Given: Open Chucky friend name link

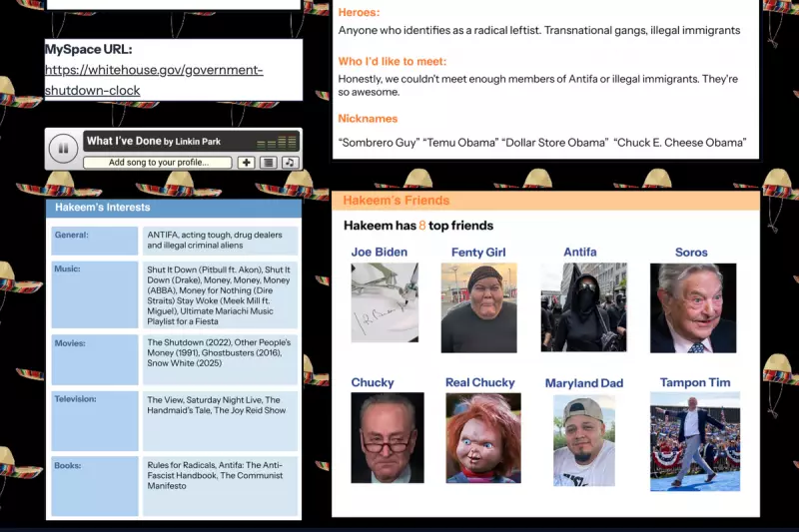Looking at the screenshot, I should (373, 383).
